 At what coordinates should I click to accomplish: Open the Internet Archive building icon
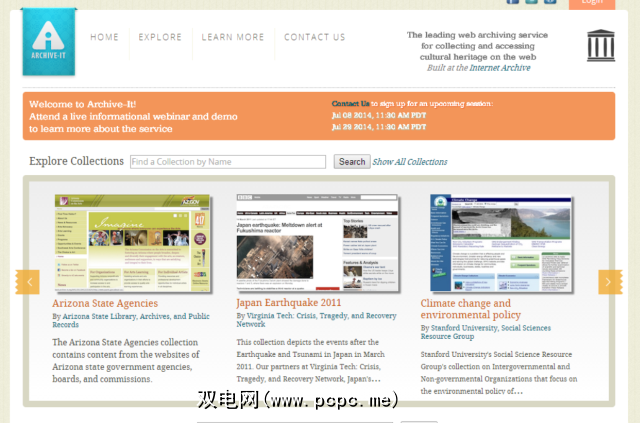[601, 45]
